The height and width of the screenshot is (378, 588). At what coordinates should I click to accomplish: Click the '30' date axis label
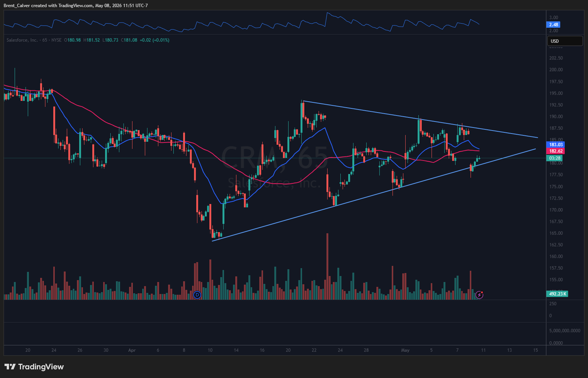click(106, 351)
